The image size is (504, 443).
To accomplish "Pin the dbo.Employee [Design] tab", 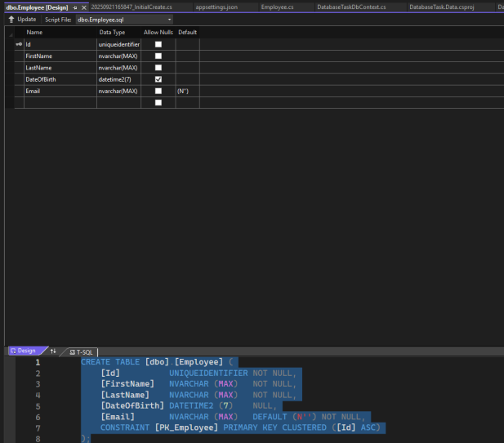I will click(x=75, y=7).
